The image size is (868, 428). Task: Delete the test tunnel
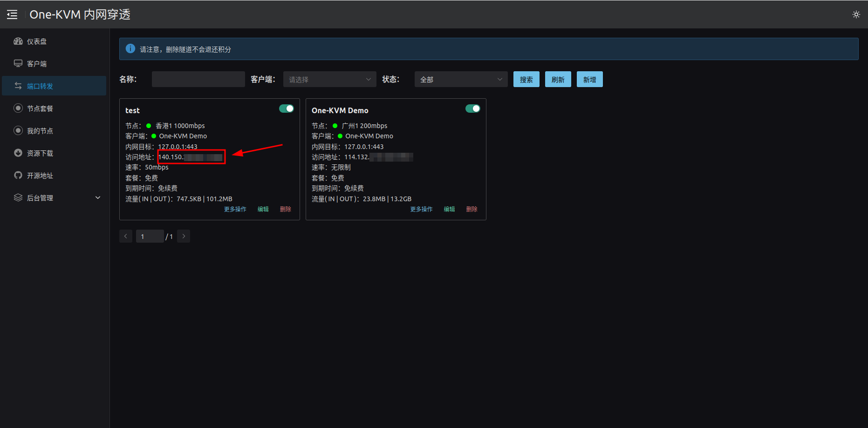285,210
